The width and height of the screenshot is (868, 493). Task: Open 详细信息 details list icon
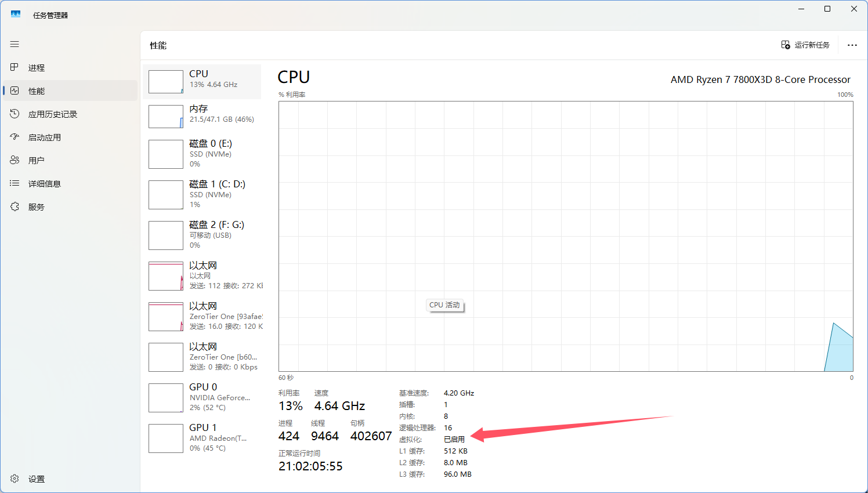15,183
